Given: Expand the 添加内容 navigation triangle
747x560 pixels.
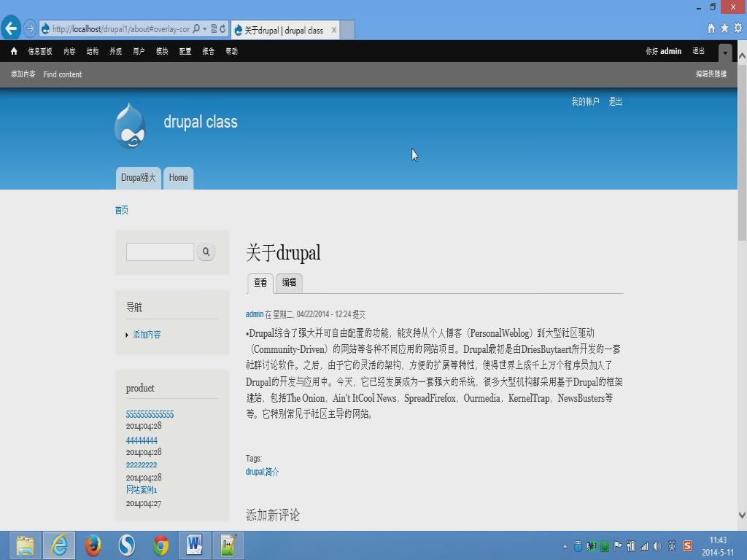Looking at the screenshot, I should (x=127, y=335).
